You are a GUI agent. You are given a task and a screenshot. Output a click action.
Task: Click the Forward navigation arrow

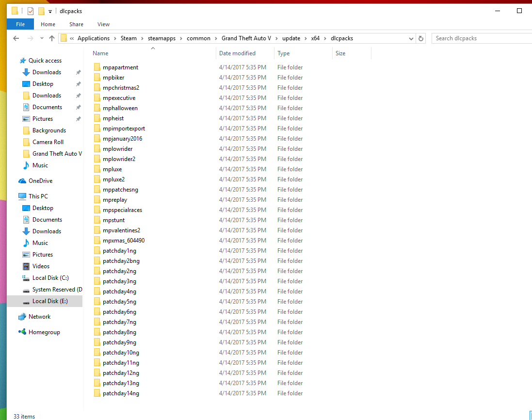coord(30,38)
